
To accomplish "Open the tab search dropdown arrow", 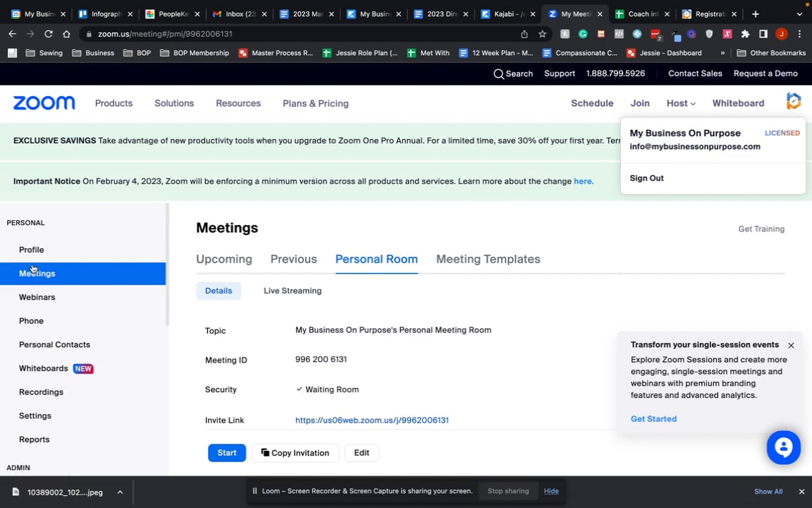I will [x=799, y=14].
